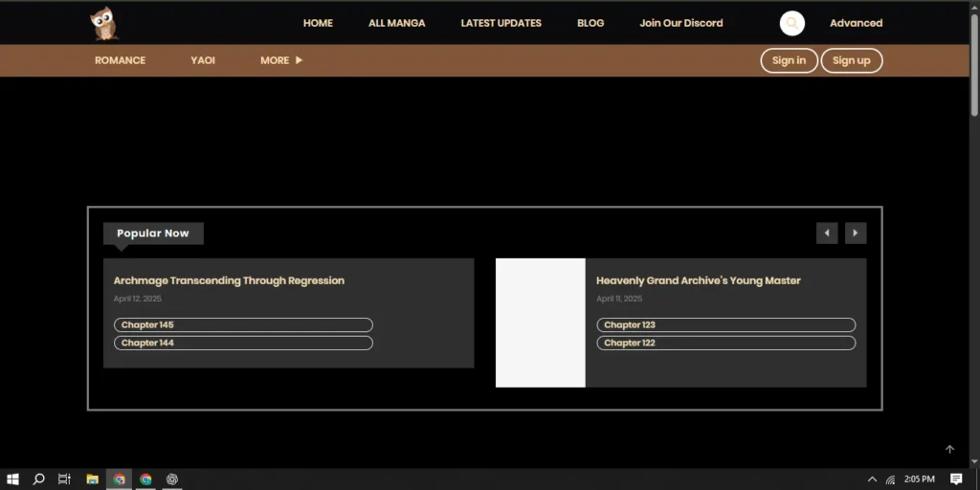
Task: Open the Windows notification center
Action: click(x=955, y=479)
